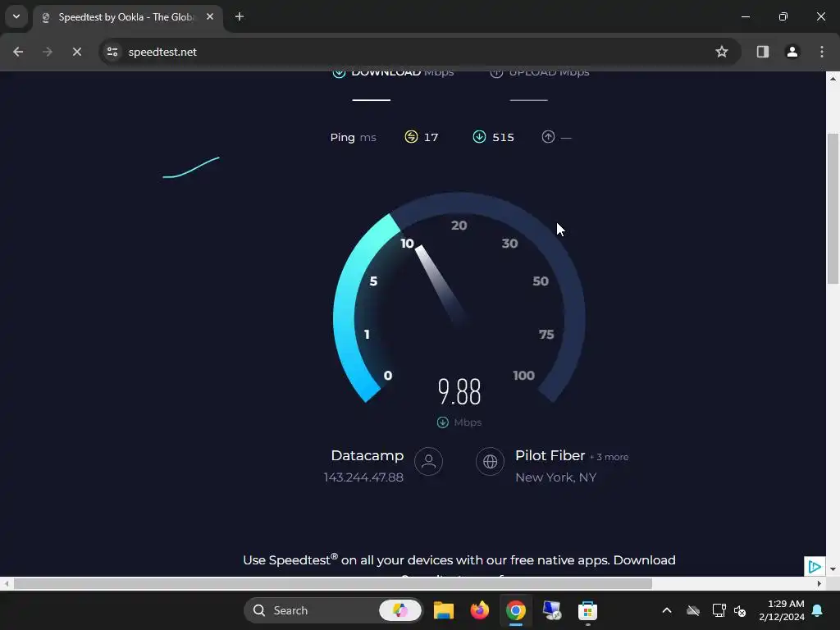
Task: Click the vertical scrollbar thumb
Action: tap(833, 208)
